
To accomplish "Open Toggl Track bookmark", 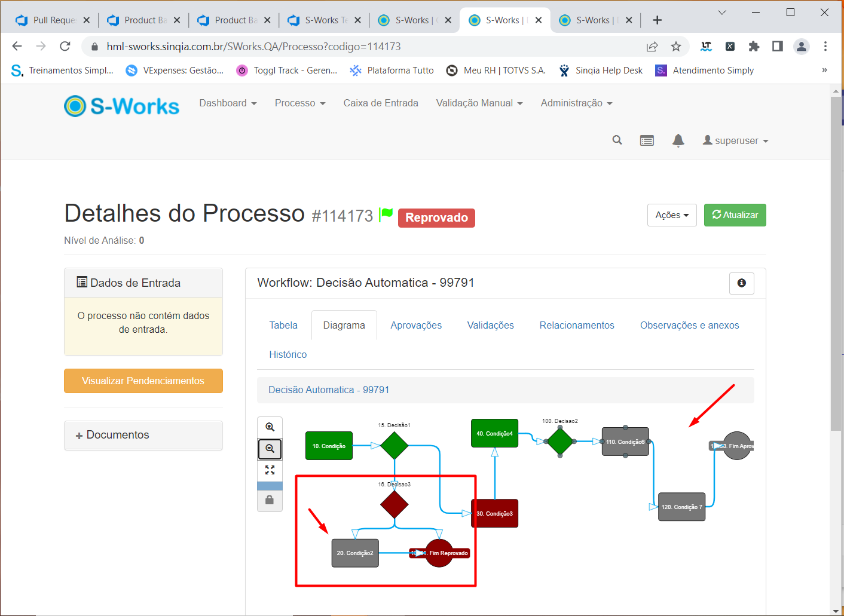I will tap(287, 71).
